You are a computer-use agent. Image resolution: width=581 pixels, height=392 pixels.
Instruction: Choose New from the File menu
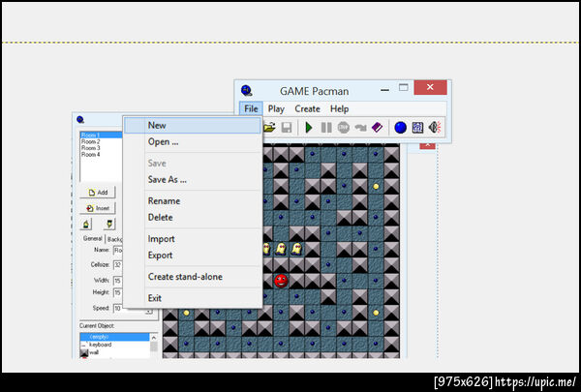(193, 126)
